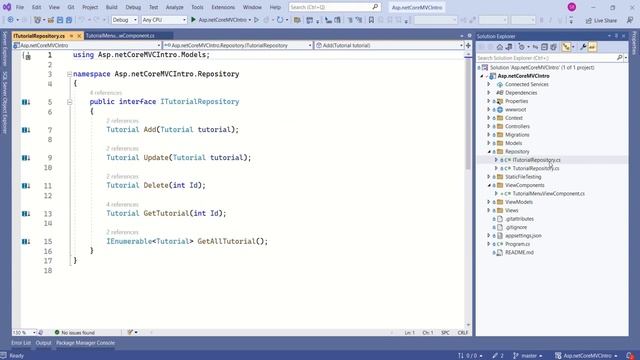Click the user account avatar
The height and width of the screenshot is (360, 640).
tap(572, 7)
